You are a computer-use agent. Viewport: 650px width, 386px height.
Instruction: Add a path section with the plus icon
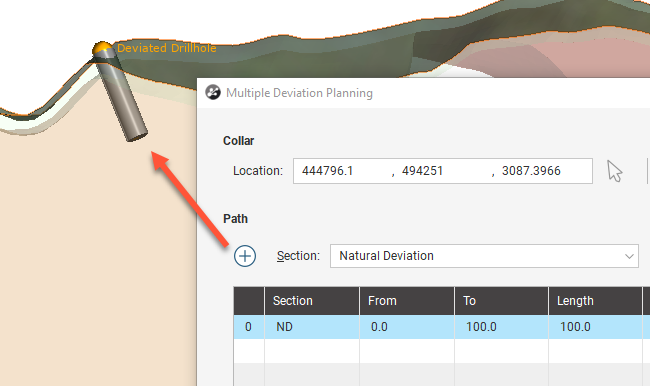click(245, 256)
